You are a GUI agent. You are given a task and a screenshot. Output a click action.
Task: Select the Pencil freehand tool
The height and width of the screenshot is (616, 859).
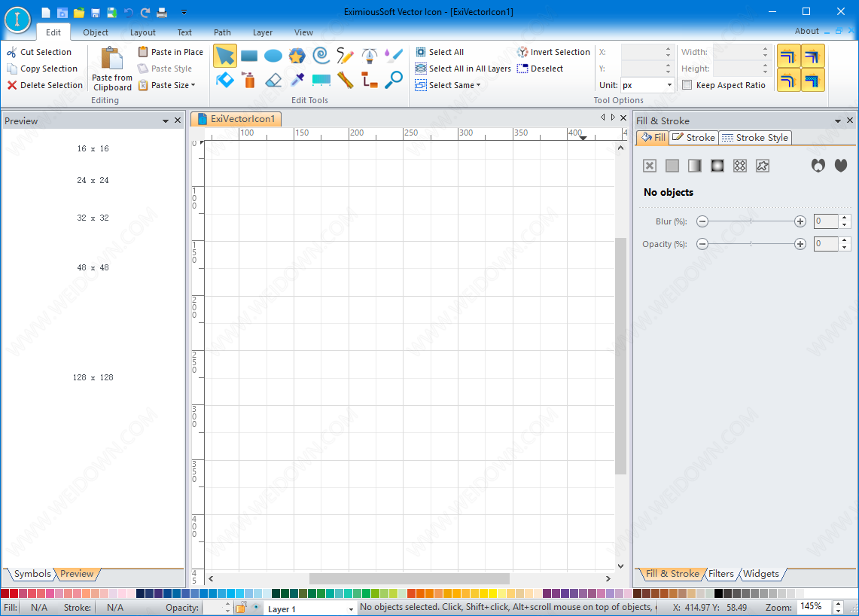(345, 55)
